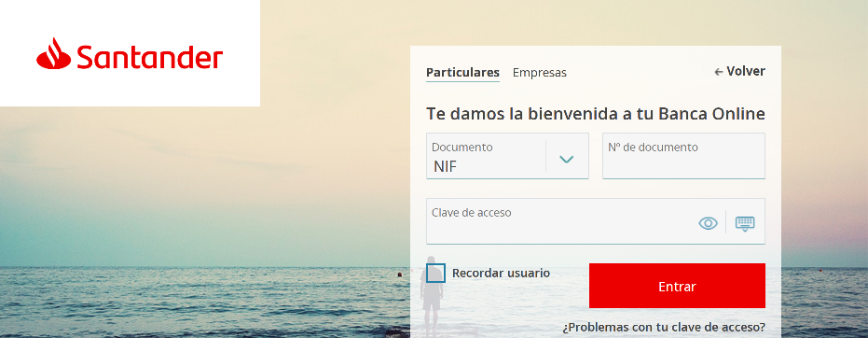Switch to the Particulares tab
Image resolution: width=868 pixels, height=338 pixels.
[x=462, y=73]
